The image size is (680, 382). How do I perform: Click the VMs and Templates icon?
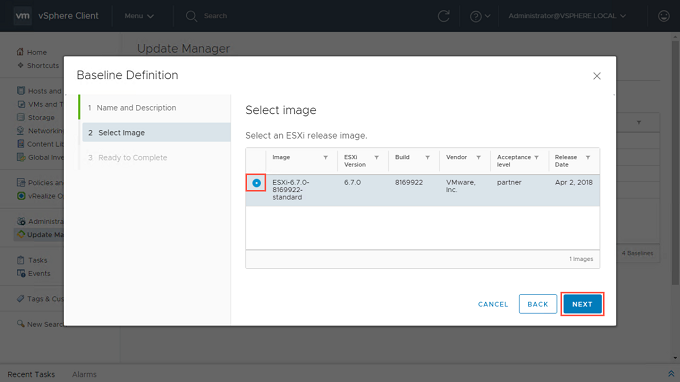pyautogui.click(x=21, y=104)
